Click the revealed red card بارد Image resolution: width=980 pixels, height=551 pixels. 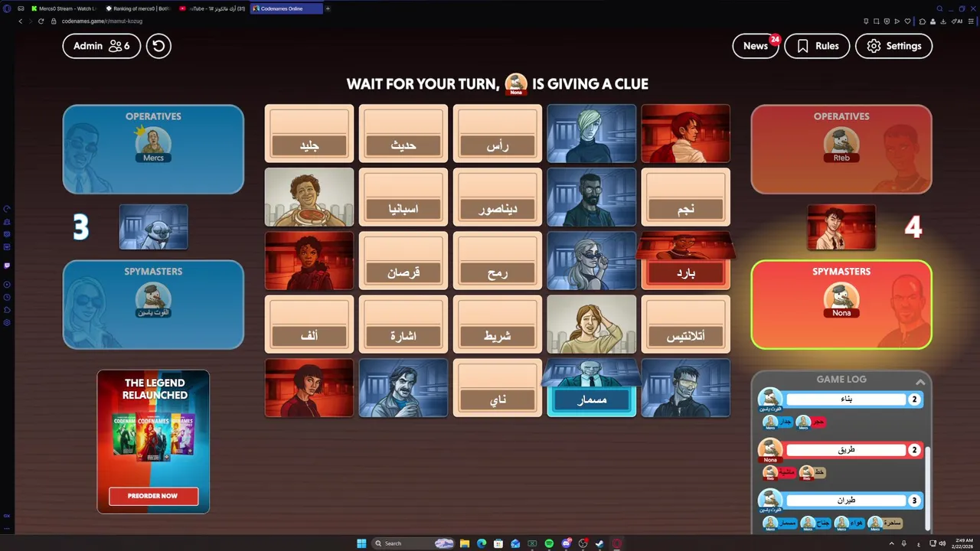(685, 261)
